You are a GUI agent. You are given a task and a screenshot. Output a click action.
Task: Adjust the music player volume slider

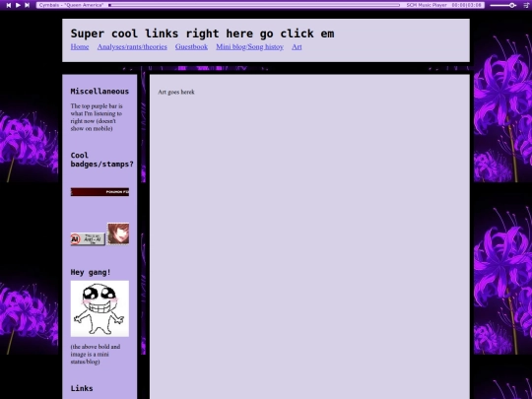(503, 5)
